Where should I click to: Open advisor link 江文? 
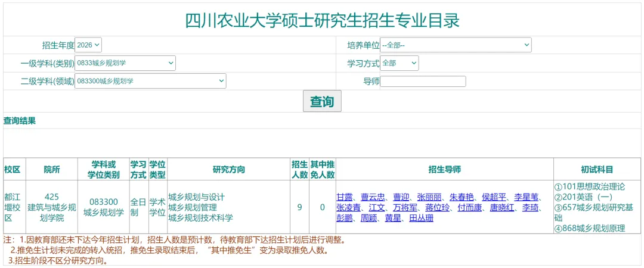[x=377, y=207]
